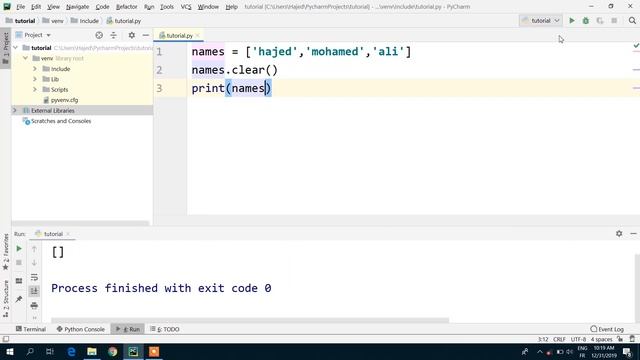Click the tool window quick-access icon in status bar
The width and height of the screenshot is (640, 360).
(6, 339)
